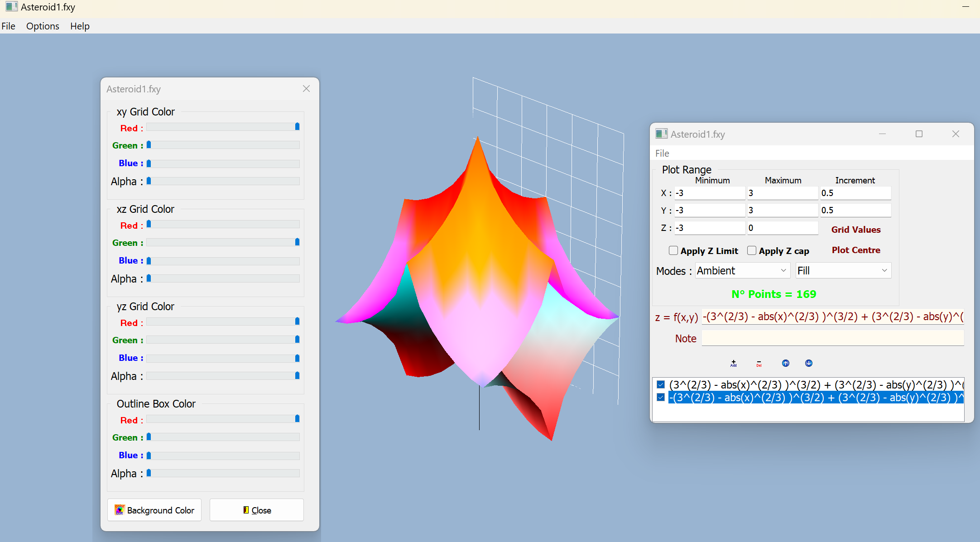The height and width of the screenshot is (542, 980).
Task: Click the Plot Centre link
Action: [x=855, y=250]
